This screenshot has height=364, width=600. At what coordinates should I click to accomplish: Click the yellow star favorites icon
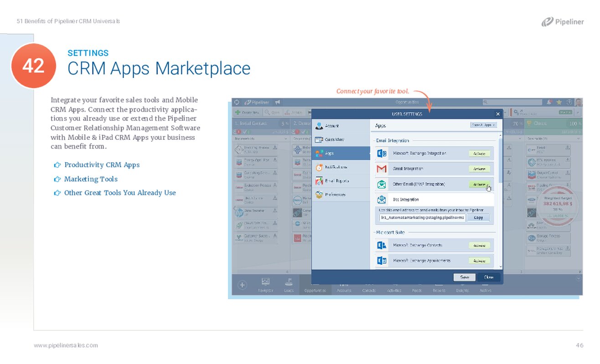click(x=559, y=103)
